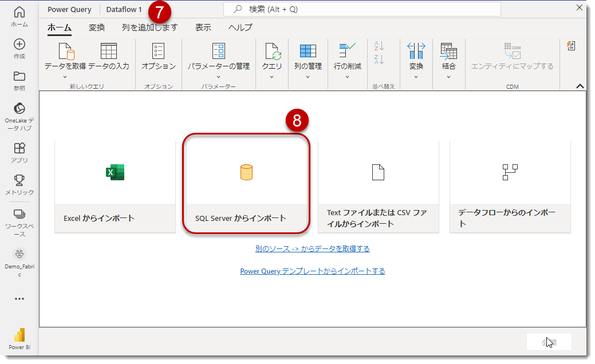Switch to the 表示 ribbon tab

point(203,27)
